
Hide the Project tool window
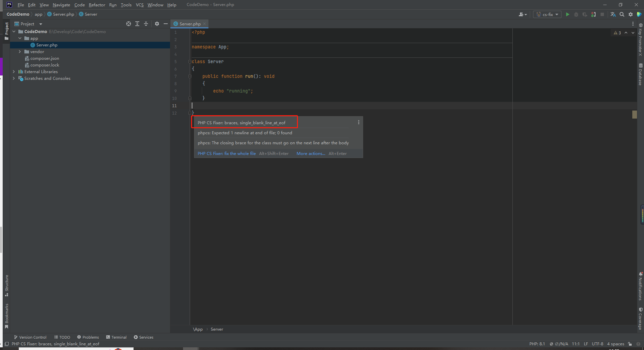coord(166,24)
